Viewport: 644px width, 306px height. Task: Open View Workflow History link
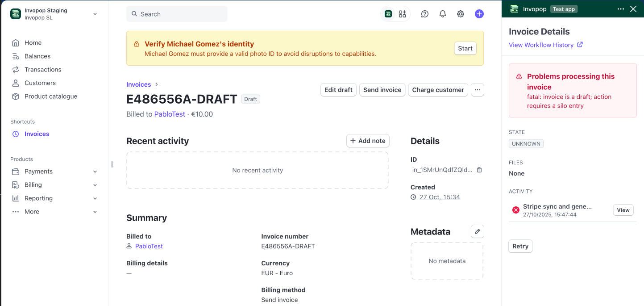coord(542,45)
